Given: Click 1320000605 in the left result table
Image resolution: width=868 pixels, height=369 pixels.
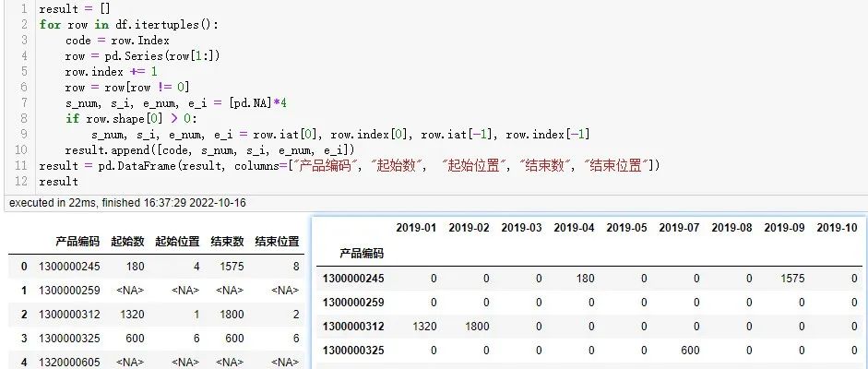Looking at the screenshot, I should click(x=69, y=363).
